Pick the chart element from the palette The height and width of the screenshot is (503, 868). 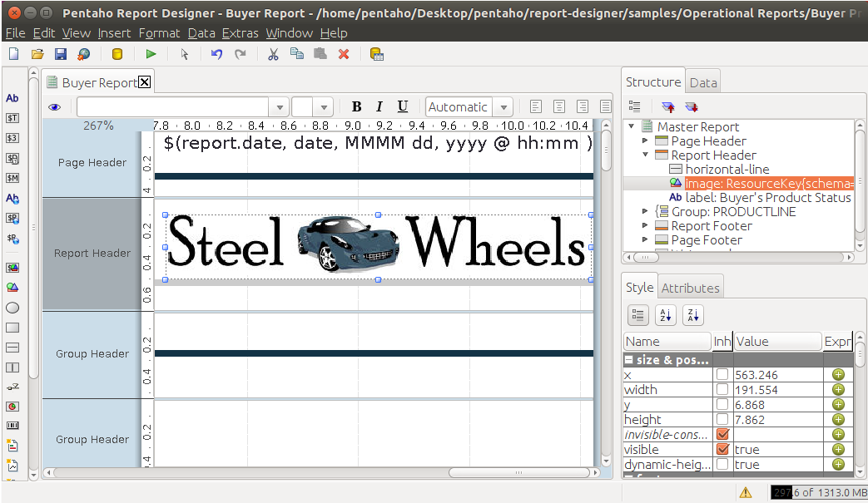coord(12,407)
